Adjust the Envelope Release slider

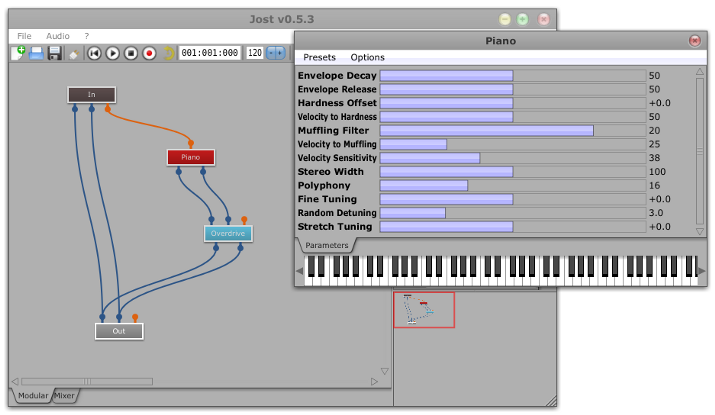coord(513,89)
